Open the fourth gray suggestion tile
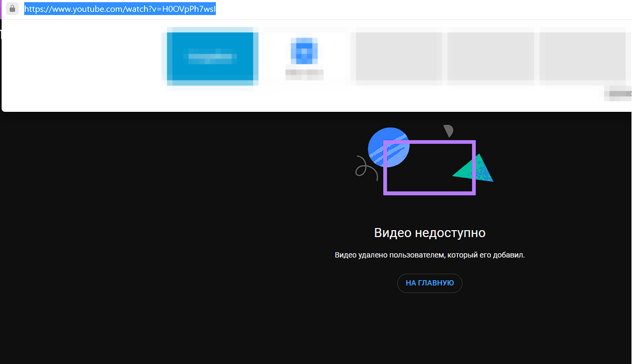This screenshot has width=632, height=364. [x=490, y=56]
